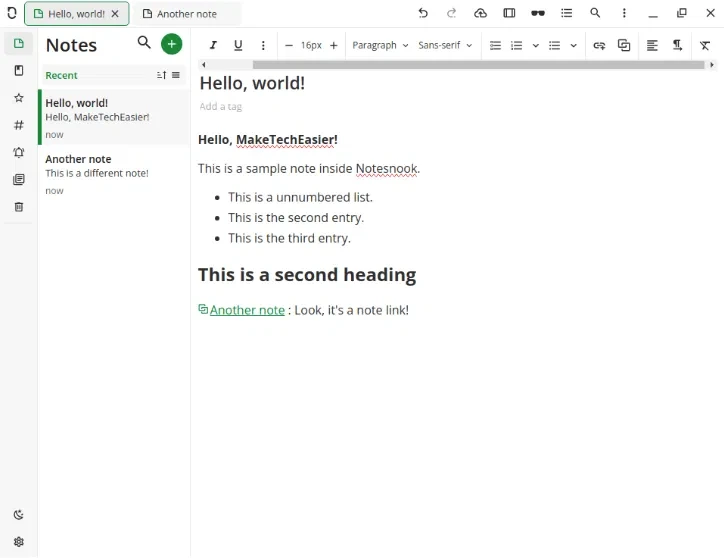Create a new note with plus button

click(172, 44)
